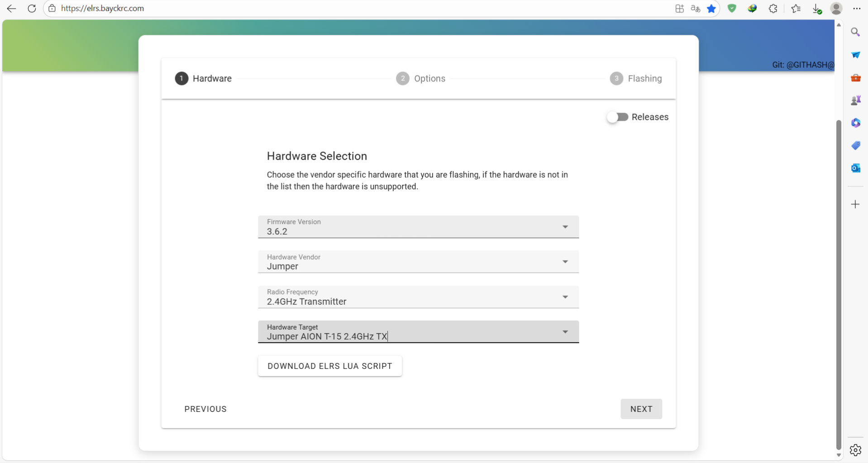868x463 pixels.
Task: Select the Flashing step
Action: click(x=636, y=79)
